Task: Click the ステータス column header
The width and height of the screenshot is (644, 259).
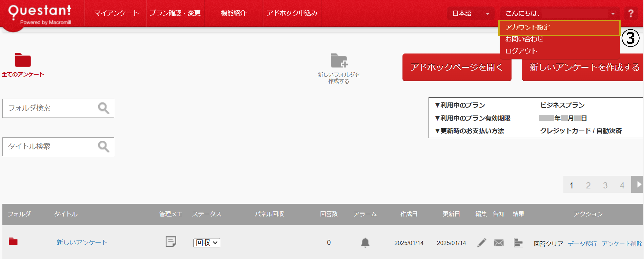Action: tap(207, 214)
